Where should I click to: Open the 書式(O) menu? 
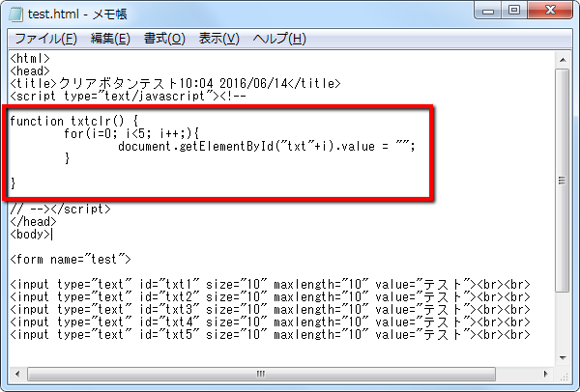point(164,39)
